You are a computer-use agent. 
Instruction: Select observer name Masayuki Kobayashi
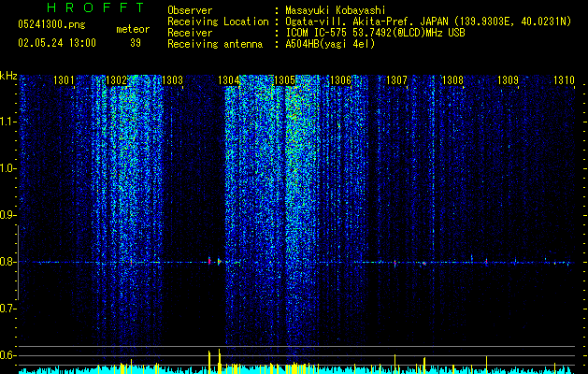[x=336, y=11]
